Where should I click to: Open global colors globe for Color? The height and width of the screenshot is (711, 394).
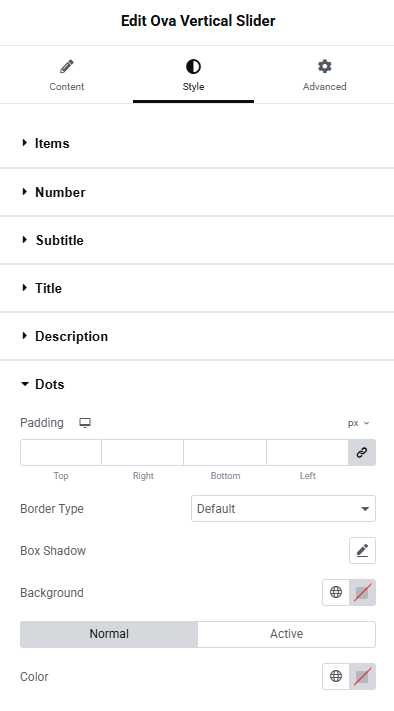click(336, 676)
